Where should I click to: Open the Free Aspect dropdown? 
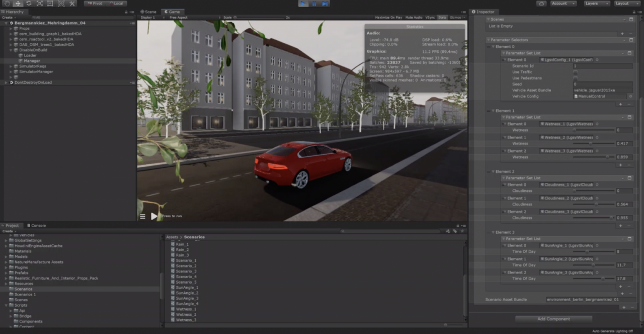pyautogui.click(x=194, y=18)
